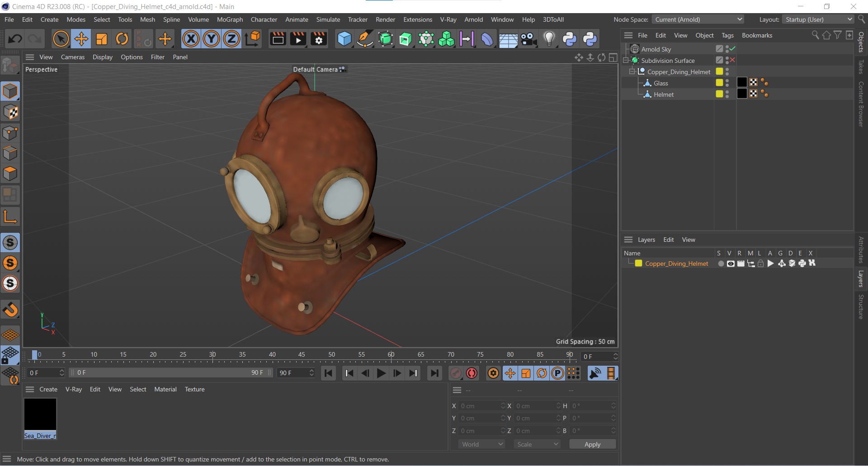Image resolution: width=868 pixels, height=466 pixels.
Task: Toggle layer visibility eye for Copper_Diving_Helmet
Action: click(x=731, y=264)
